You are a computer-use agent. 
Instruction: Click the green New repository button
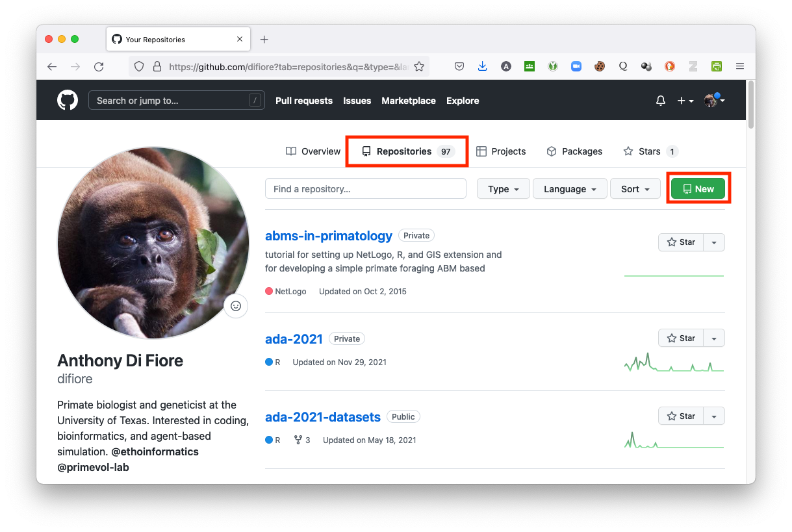pyautogui.click(x=698, y=189)
